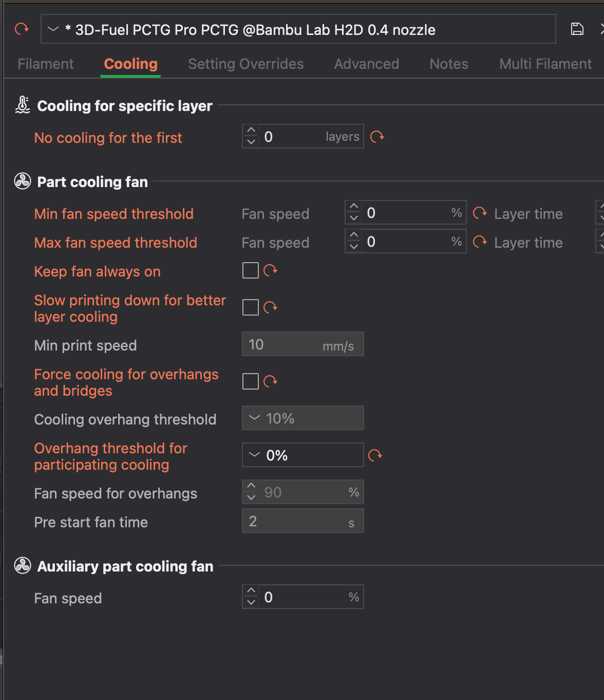Image resolution: width=604 pixels, height=700 pixels.
Task: Select the Cooling tab
Action: click(130, 64)
